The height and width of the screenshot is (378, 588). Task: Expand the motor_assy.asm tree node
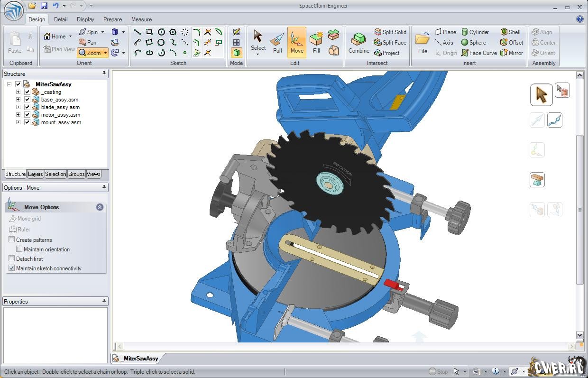pos(18,115)
